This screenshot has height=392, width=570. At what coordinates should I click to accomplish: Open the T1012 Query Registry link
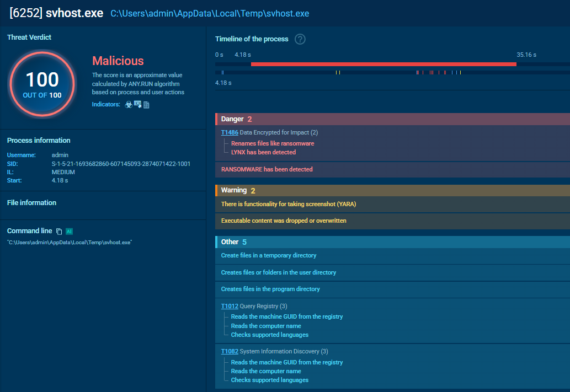[230, 306]
